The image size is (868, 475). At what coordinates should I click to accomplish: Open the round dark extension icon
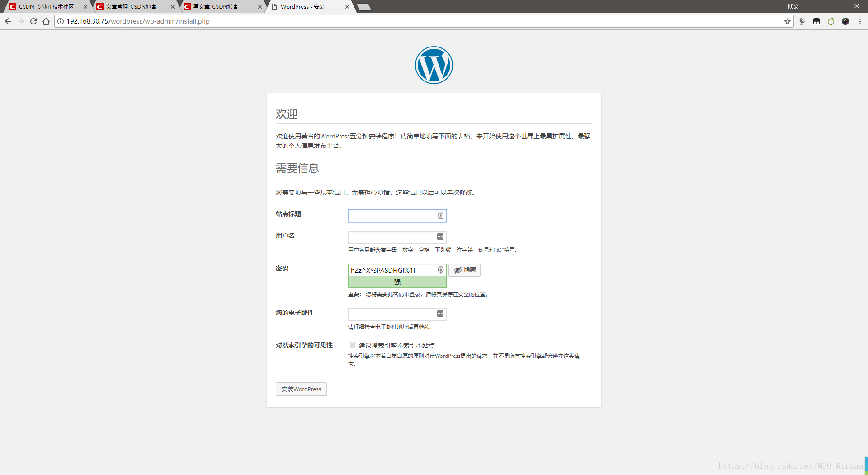[845, 21]
